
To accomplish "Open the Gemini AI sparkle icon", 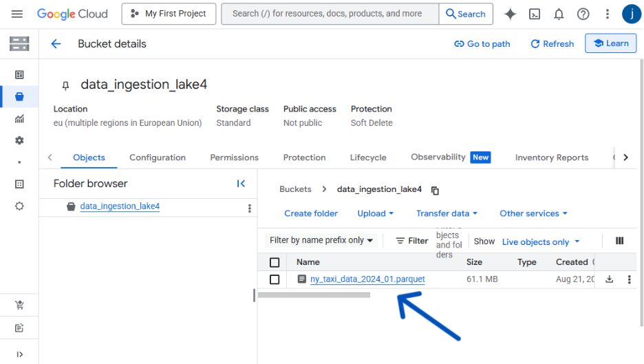I will (511, 14).
